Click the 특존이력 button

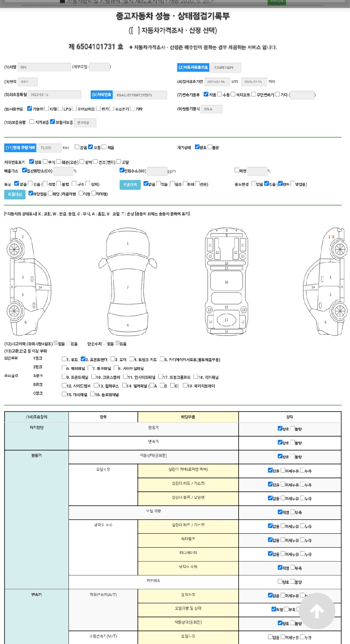tap(130, 185)
